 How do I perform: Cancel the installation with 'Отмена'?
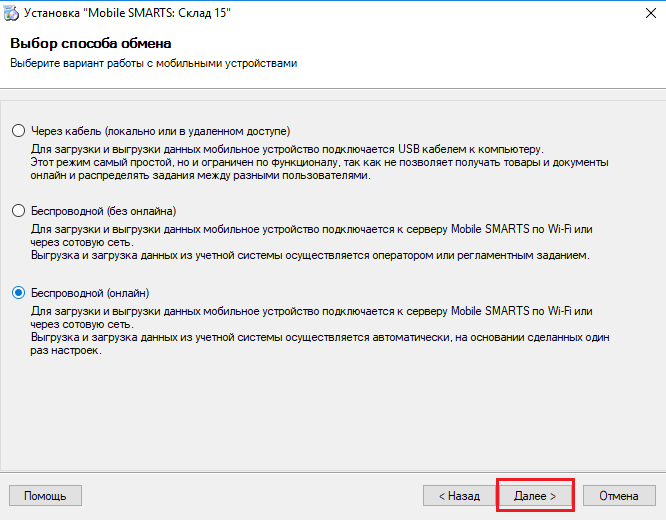619,496
